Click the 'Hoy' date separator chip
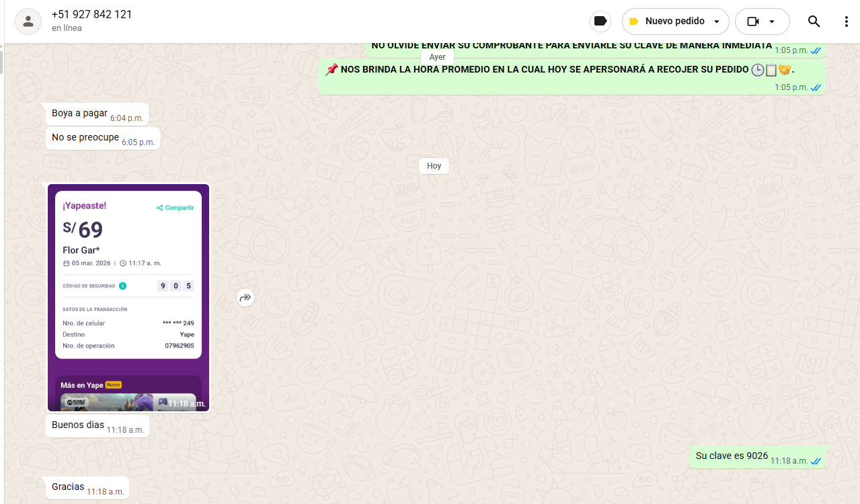Screen dimensions: 860x504 (434, 166)
